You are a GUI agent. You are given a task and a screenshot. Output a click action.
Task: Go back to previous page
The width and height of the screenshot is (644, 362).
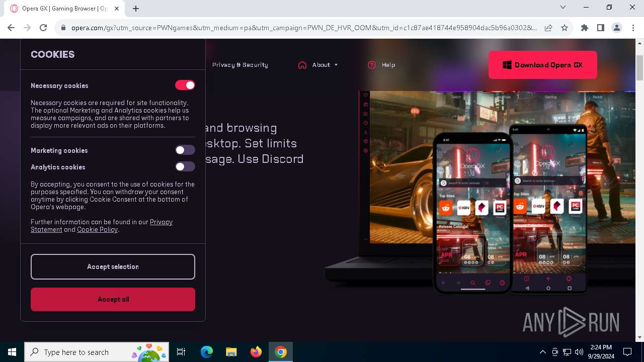[11, 28]
